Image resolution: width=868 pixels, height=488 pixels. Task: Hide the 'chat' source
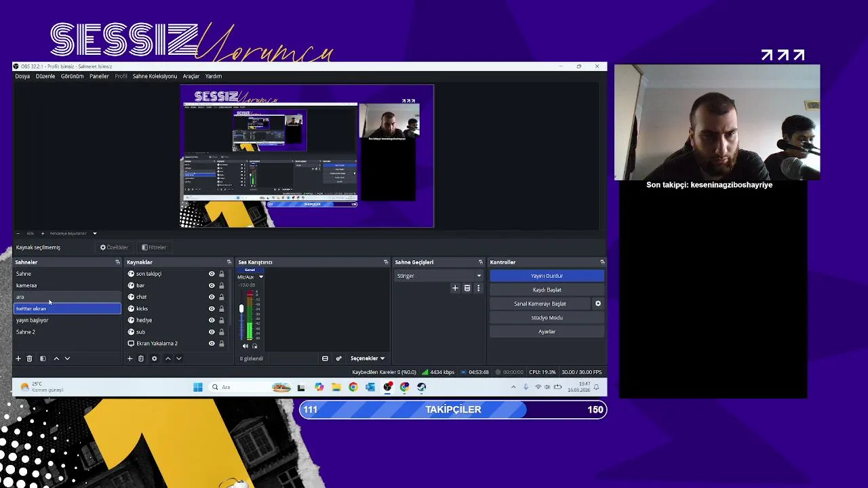(x=212, y=297)
